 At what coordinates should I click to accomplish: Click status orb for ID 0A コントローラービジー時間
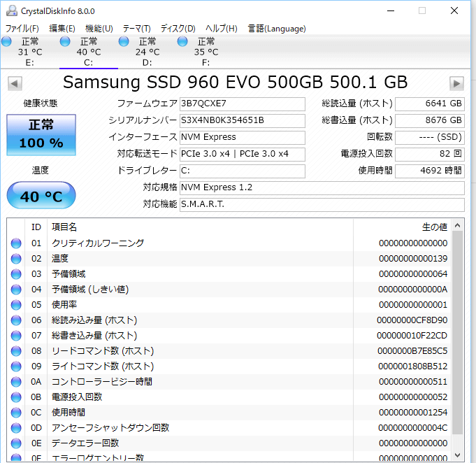(x=16, y=382)
